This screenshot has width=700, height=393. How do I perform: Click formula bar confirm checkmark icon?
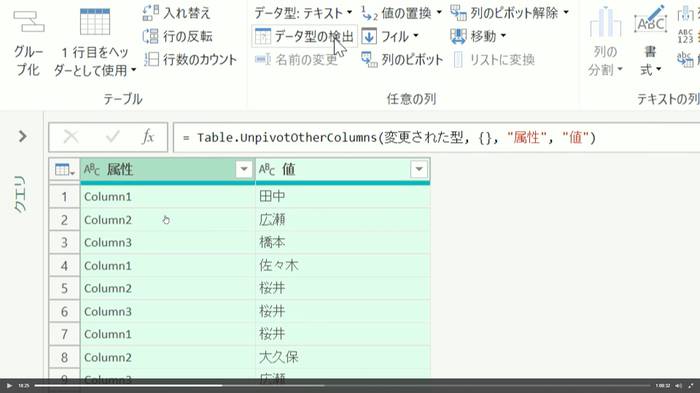pos(112,137)
